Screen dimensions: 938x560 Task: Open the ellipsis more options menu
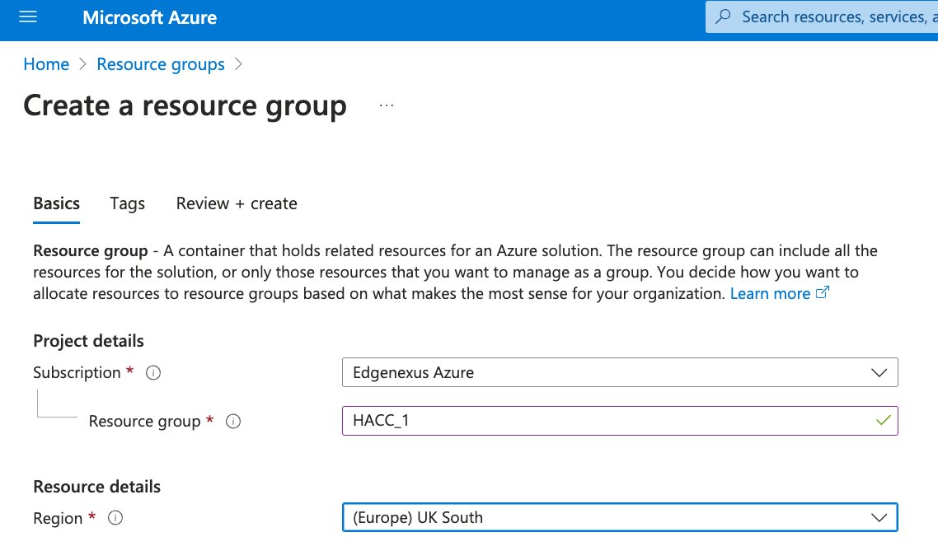387,105
